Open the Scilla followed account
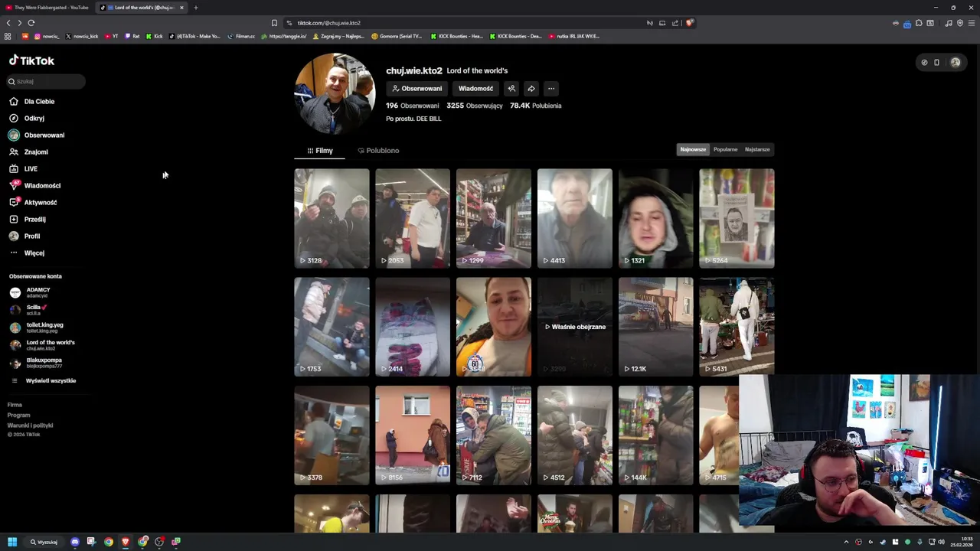The image size is (980, 551). [x=28, y=310]
